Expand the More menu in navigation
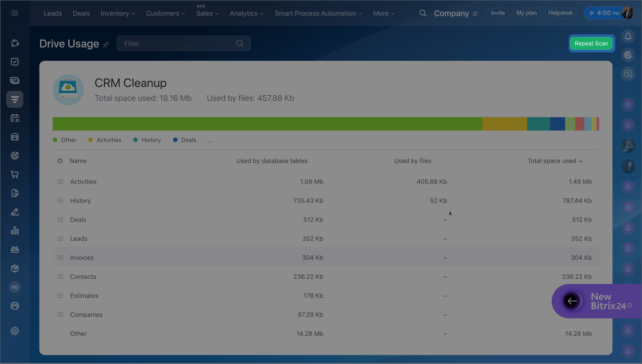The height and width of the screenshot is (364, 642). (384, 14)
